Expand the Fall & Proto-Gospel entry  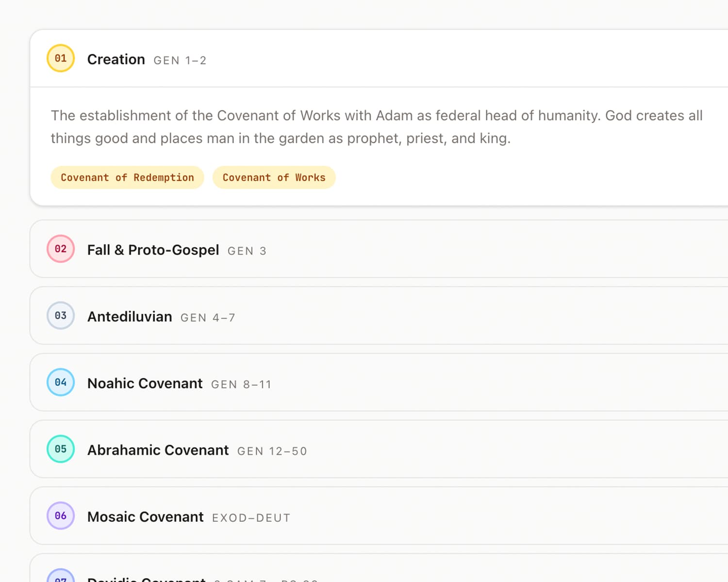click(152, 250)
